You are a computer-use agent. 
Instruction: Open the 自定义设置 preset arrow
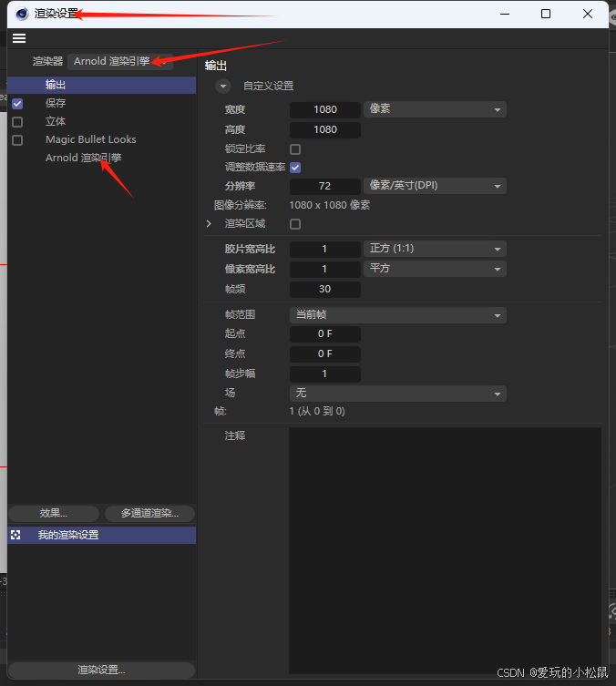223,86
